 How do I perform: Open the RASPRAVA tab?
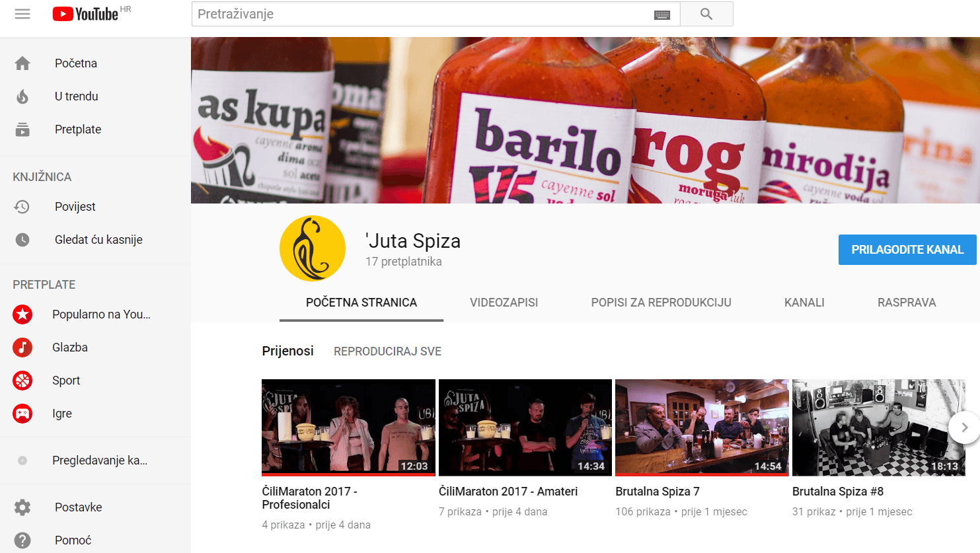point(907,303)
